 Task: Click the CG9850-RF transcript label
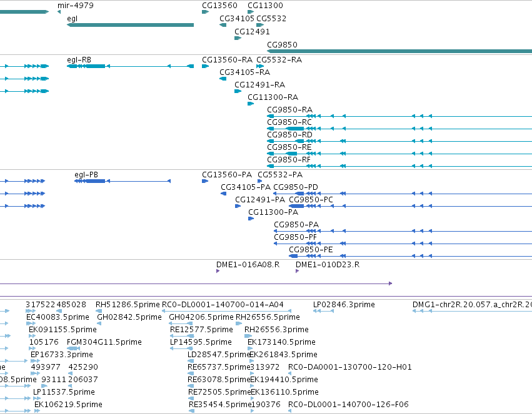[289, 160]
